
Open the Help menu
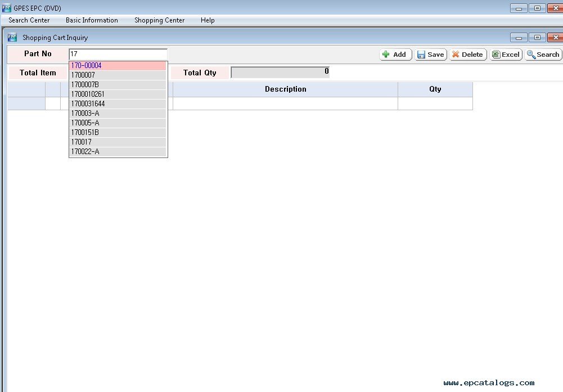click(208, 20)
